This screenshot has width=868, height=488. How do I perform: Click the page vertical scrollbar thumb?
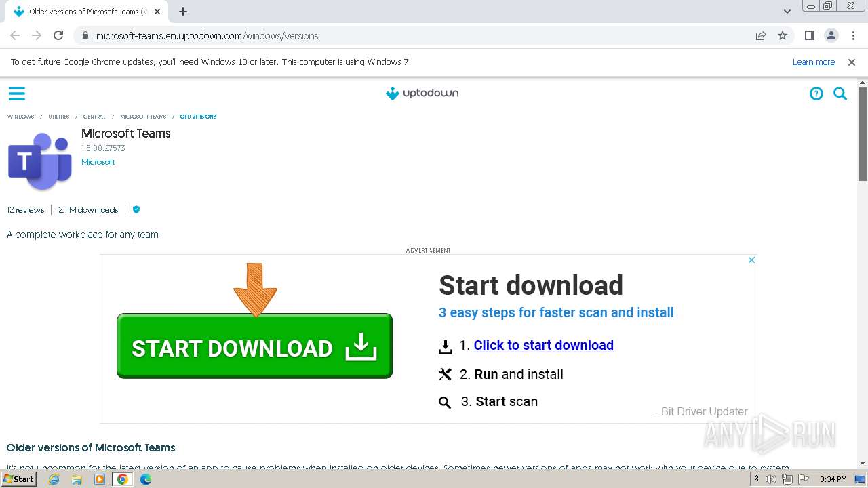click(x=863, y=134)
